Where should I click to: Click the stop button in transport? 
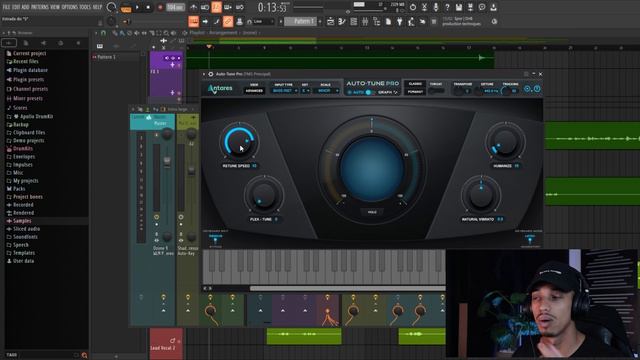tap(148, 7)
